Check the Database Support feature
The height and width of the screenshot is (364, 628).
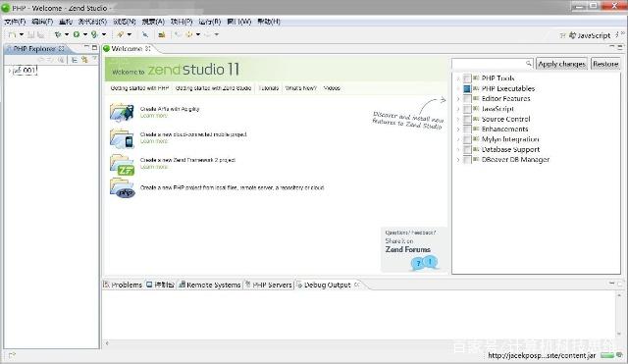(x=467, y=149)
